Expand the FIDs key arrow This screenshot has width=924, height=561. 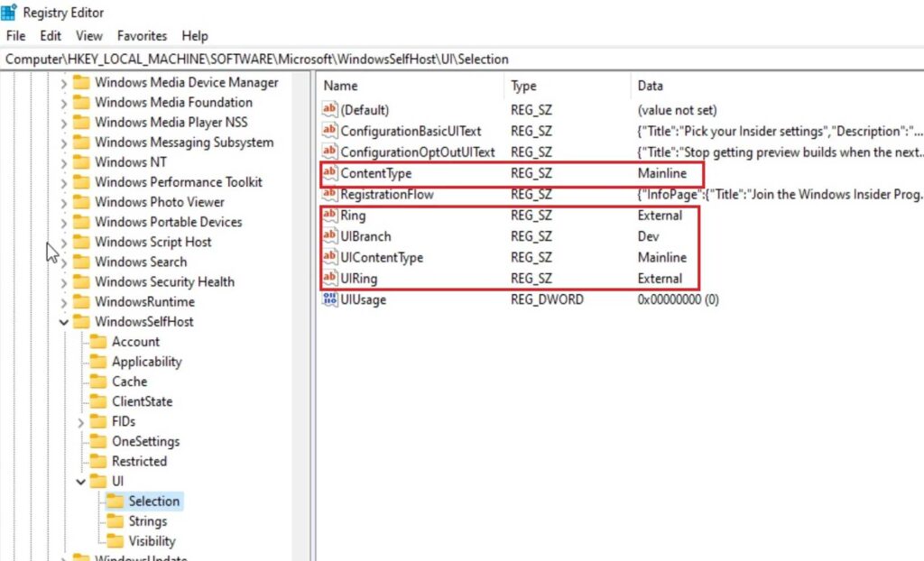pos(80,421)
